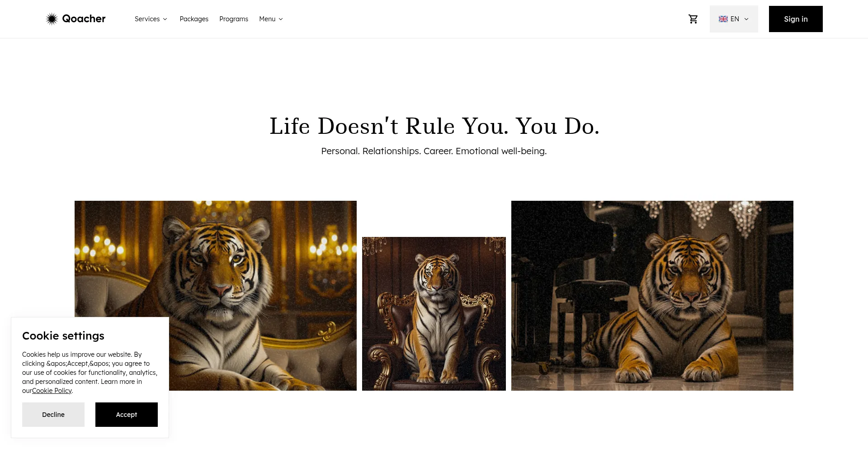The width and height of the screenshot is (868, 449).
Task: Decline cookies in the banner
Action: point(53,415)
